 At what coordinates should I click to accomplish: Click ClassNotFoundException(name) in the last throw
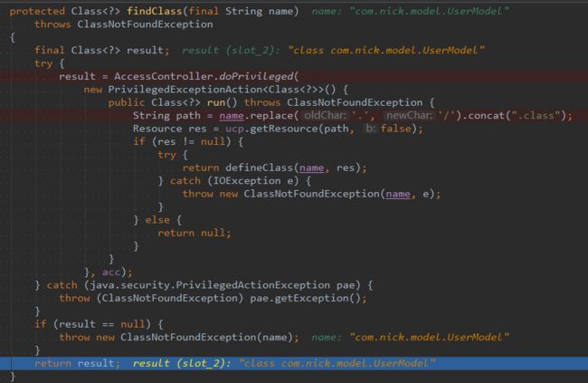point(206,338)
